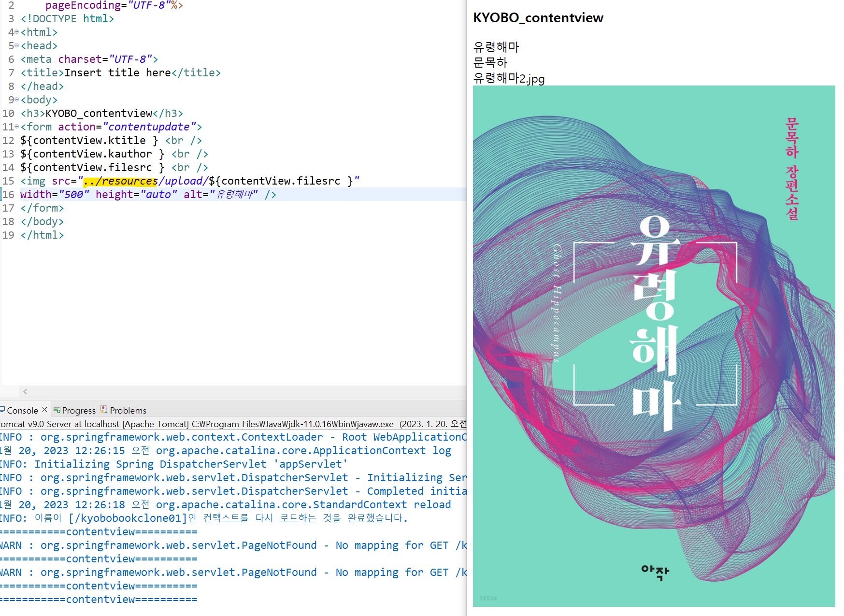This screenshot has height=616, width=844.
Task: Collapse the body tag fold marker
Action: pyautogui.click(x=17, y=100)
